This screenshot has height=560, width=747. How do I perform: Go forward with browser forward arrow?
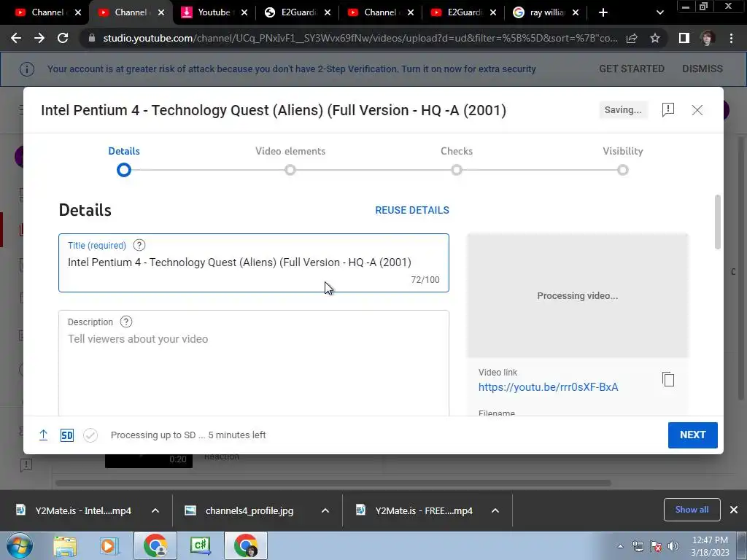pyautogui.click(x=39, y=38)
